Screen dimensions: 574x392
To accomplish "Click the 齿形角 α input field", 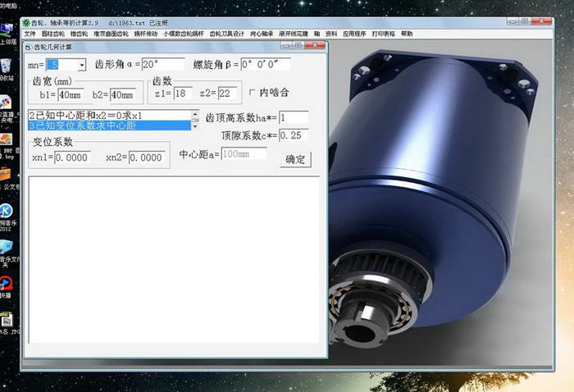I will (x=163, y=65).
